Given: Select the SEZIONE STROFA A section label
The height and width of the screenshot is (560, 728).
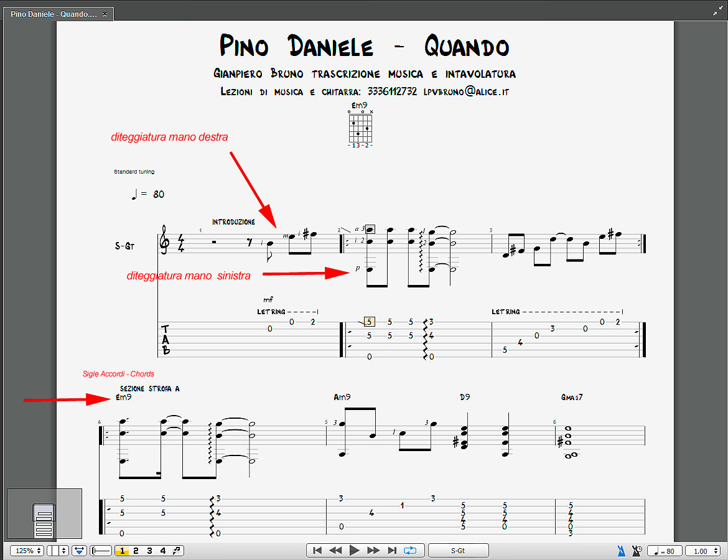Looking at the screenshot, I should tap(149, 389).
